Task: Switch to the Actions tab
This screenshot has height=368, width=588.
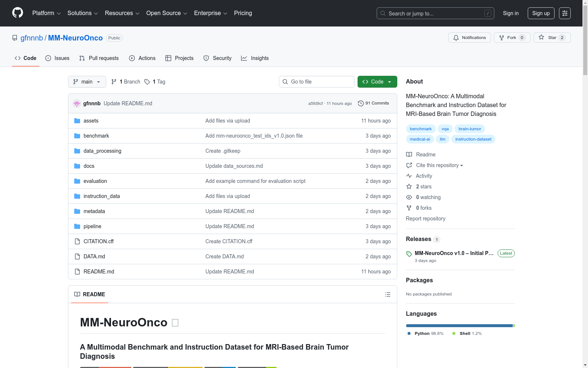Action: [x=142, y=58]
